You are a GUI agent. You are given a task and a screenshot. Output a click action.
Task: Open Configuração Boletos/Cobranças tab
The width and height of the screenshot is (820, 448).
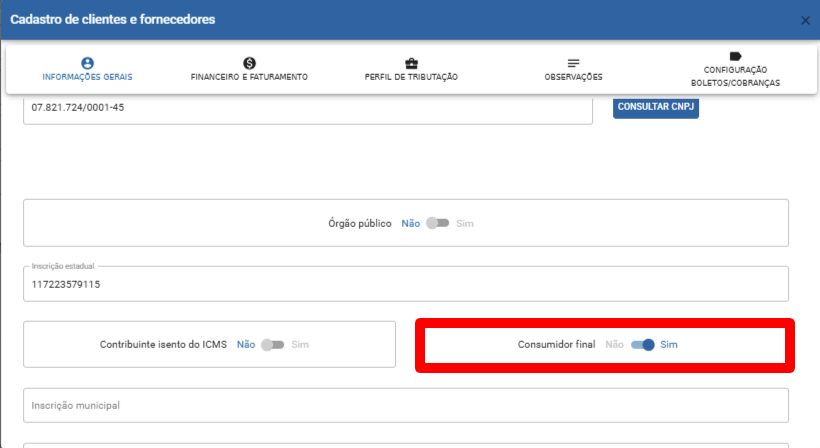coord(735,69)
